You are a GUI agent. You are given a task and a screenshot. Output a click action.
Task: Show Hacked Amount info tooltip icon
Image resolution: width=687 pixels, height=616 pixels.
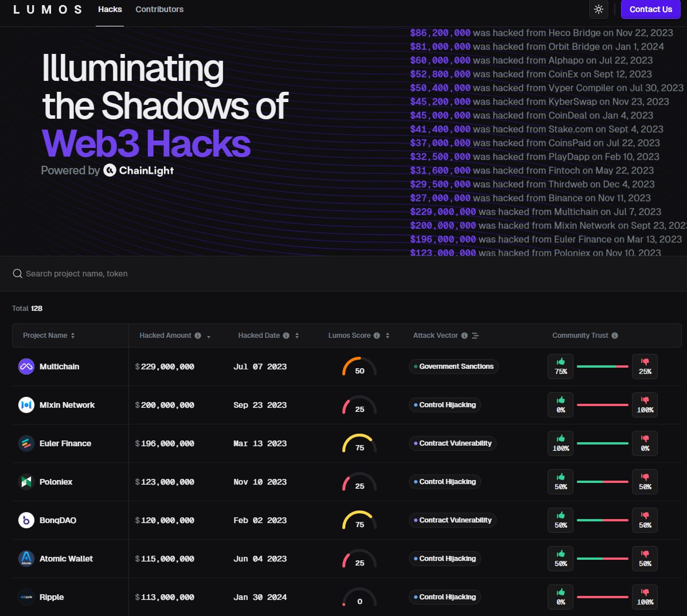[198, 336]
